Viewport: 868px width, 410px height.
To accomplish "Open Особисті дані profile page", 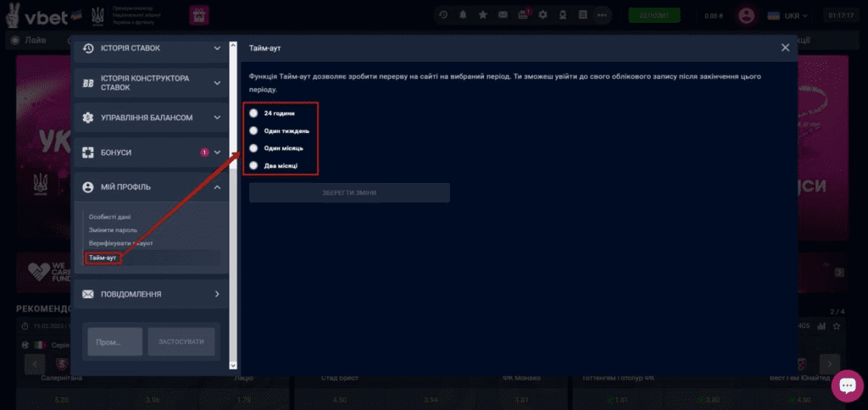I will pos(109,217).
